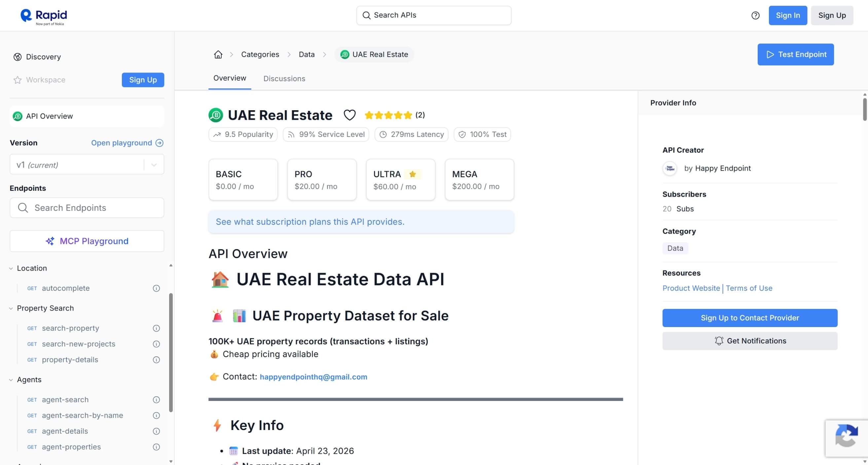Open the Discovery compass icon
The image size is (868, 465).
coord(18,57)
